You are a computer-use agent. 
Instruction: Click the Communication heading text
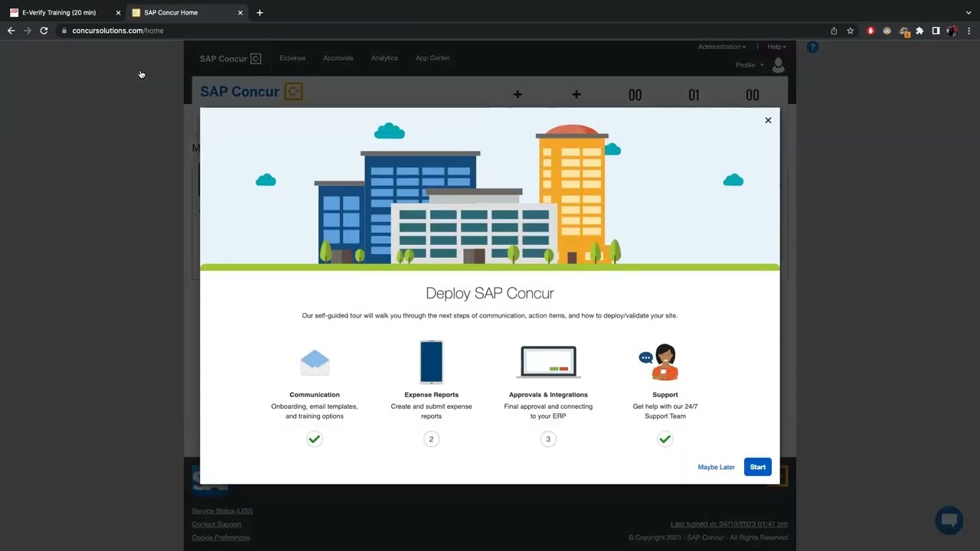(315, 395)
